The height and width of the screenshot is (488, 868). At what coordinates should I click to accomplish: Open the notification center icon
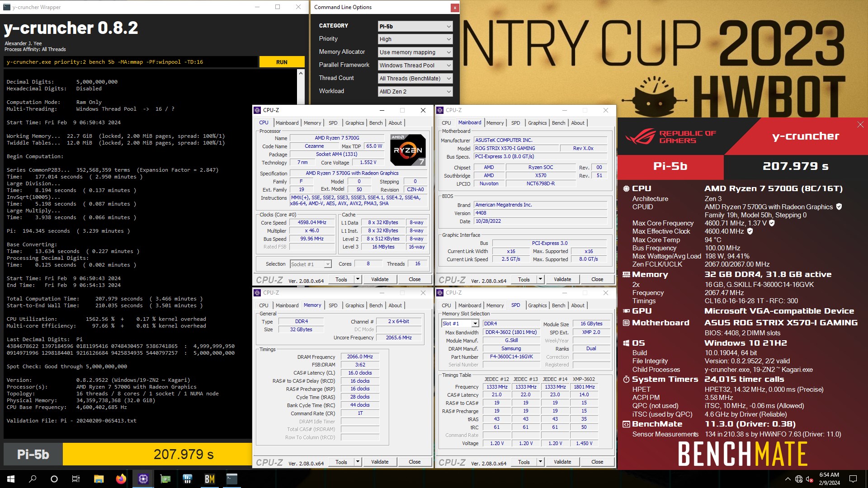click(x=853, y=479)
